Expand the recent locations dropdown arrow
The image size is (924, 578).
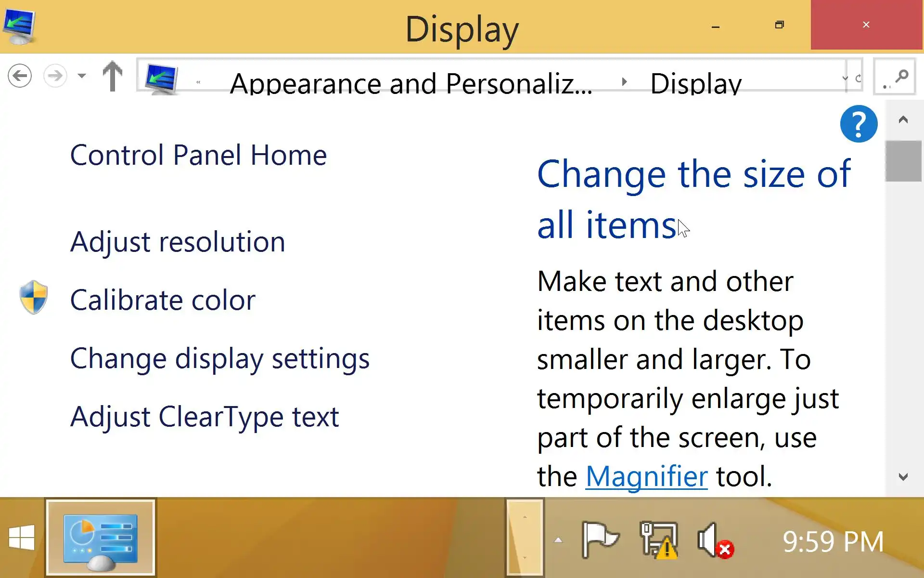[x=82, y=76]
